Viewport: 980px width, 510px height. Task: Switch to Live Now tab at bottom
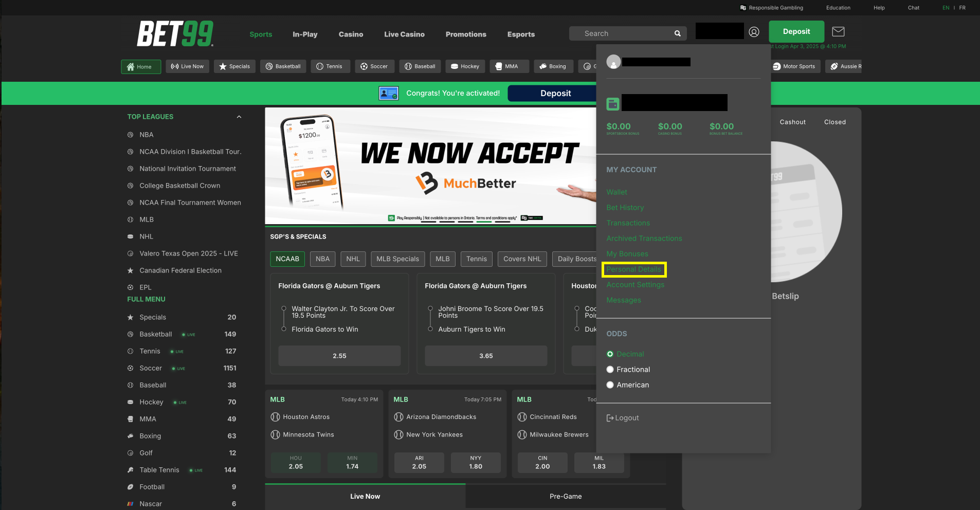365,497
